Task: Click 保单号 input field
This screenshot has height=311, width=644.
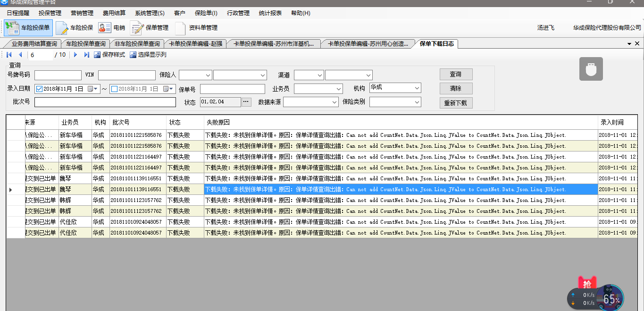Action: pos(233,89)
